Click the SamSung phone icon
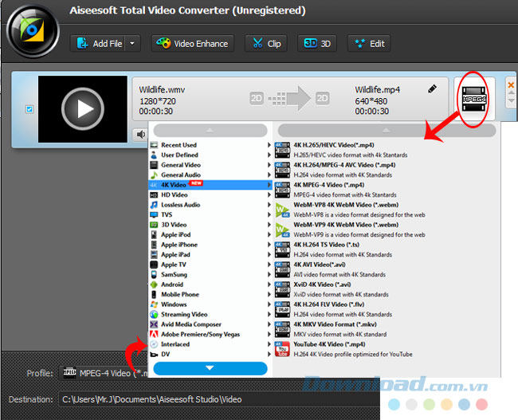518x420 pixels. [x=154, y=275]
